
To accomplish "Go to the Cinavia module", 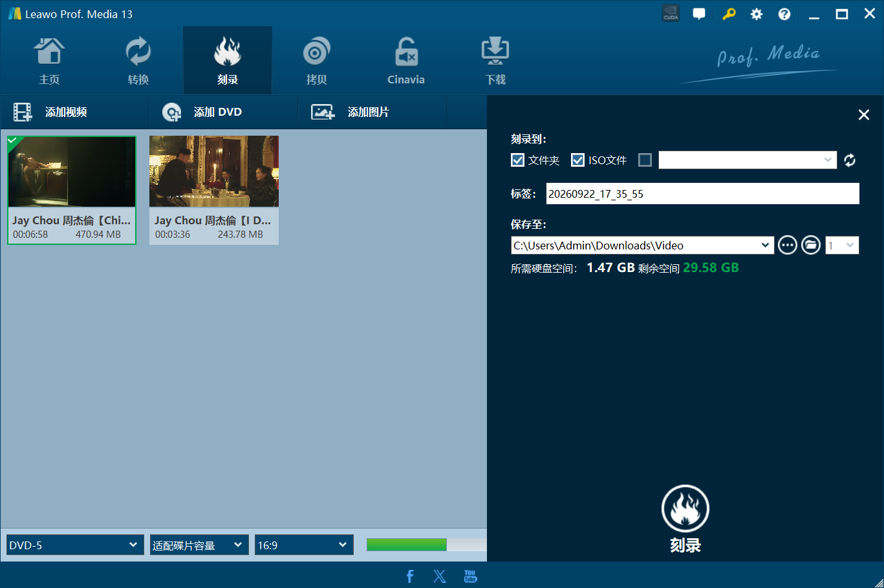I will (x=406, y=61).
